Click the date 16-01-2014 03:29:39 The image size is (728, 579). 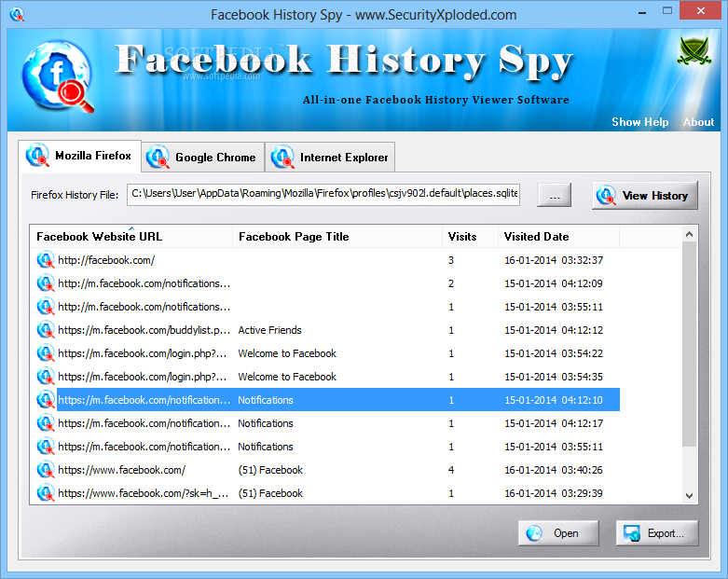tap(554, 493)
